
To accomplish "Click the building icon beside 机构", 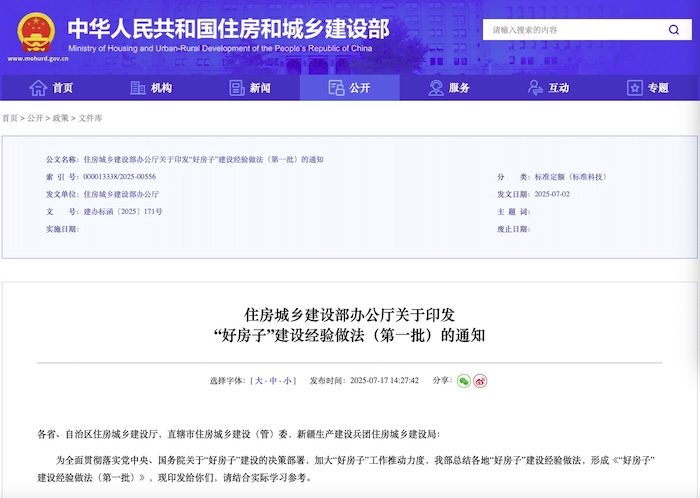I will (x=138, y=88).
